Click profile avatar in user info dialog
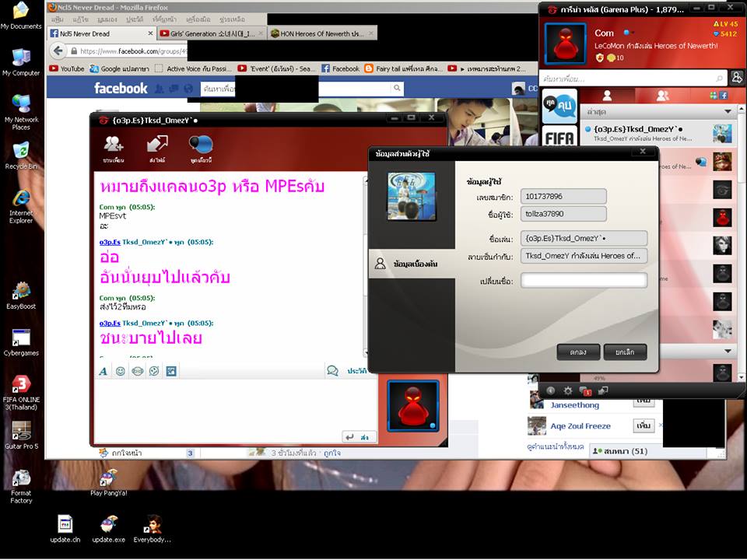747x560 pixels. click(412, 196)
